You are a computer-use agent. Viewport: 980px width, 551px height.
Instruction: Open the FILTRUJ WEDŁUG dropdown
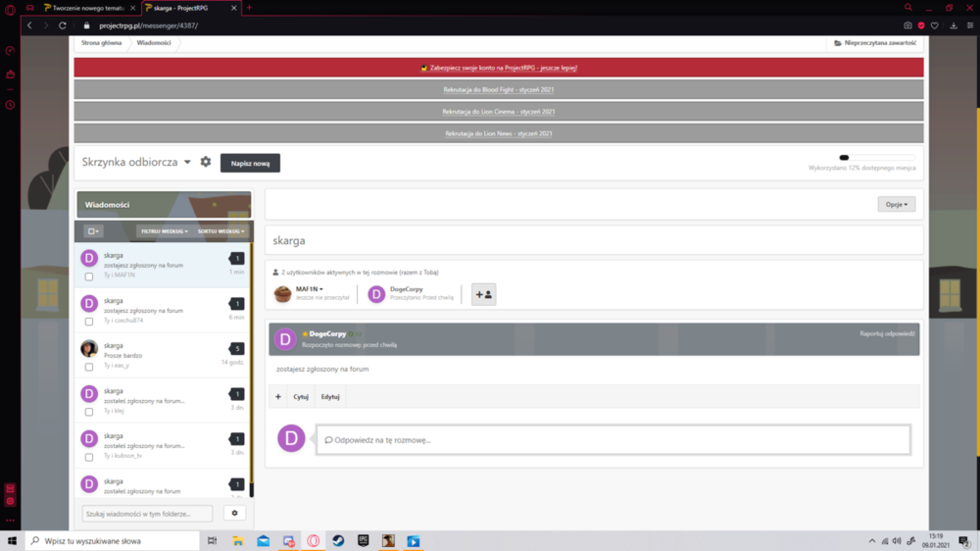point(165,231)
